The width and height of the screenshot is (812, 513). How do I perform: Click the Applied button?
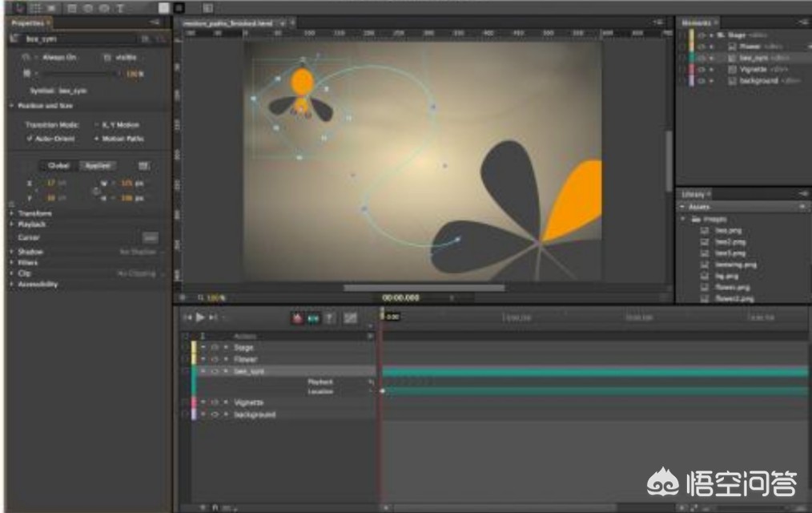pyautogui.click(x=98, y=166)
